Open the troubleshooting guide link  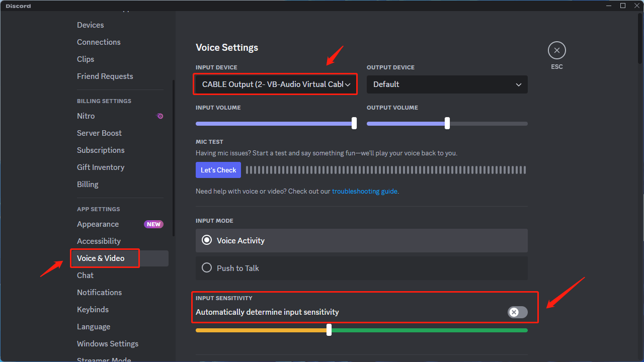[364, 191]
